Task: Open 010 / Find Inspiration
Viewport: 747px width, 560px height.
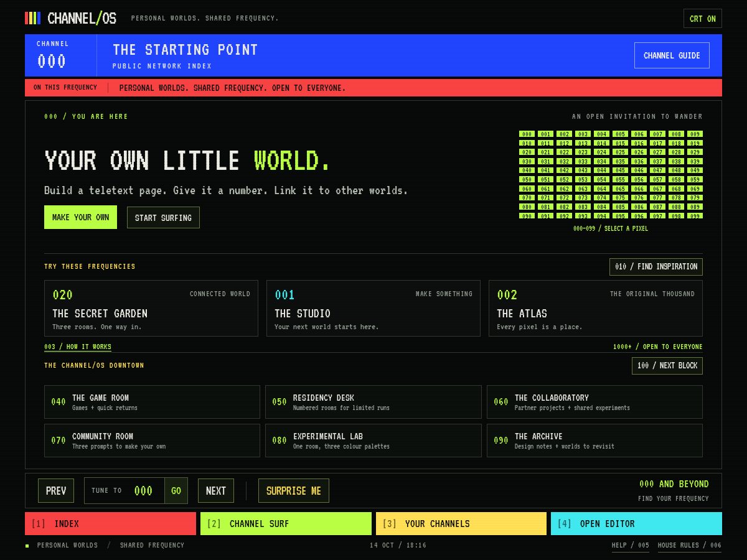Action: (656, 267)
